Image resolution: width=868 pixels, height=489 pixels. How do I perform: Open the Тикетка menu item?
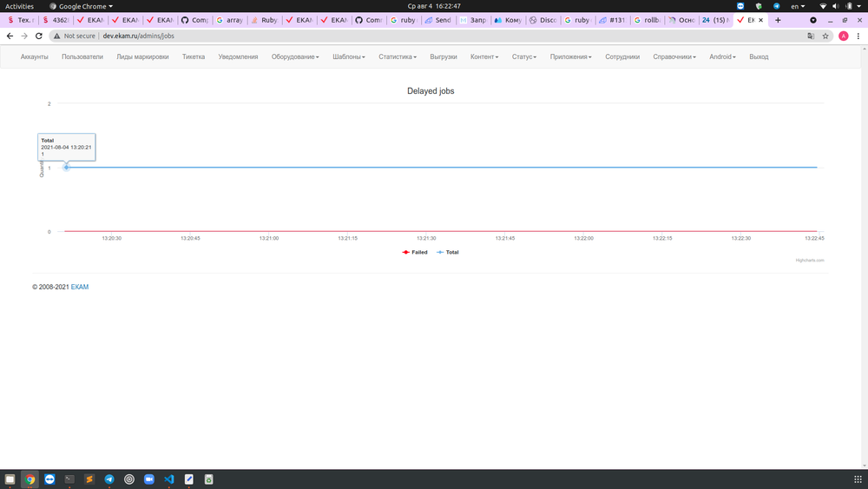pos(194,56)
